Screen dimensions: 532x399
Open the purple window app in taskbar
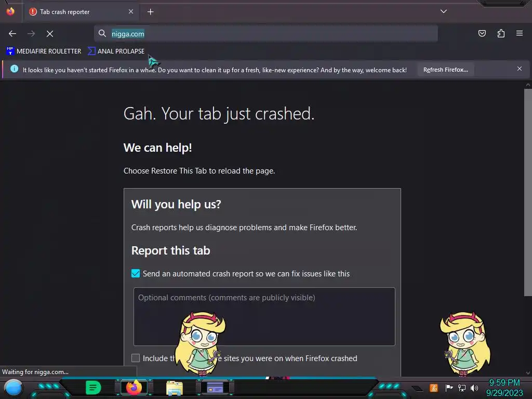215,388
